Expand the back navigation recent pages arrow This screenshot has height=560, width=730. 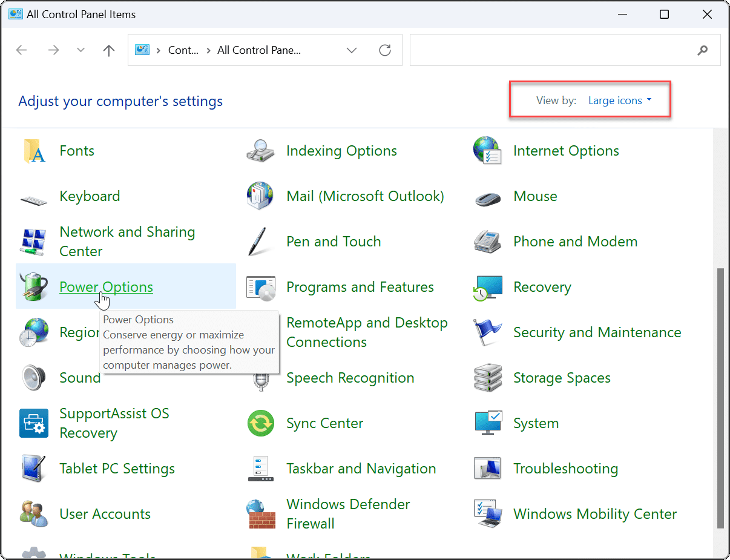coord(81,50)
